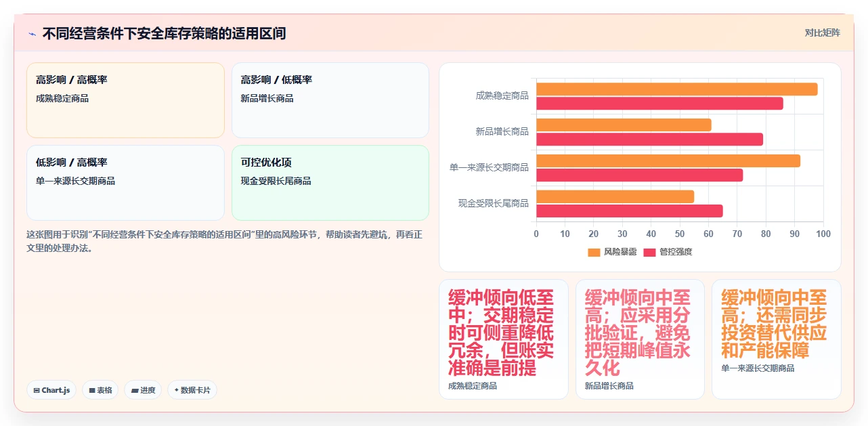This screenshot has height=426, width=868.
Task: Click the 对比矩阵 label in the header
Action: (823, 33)
